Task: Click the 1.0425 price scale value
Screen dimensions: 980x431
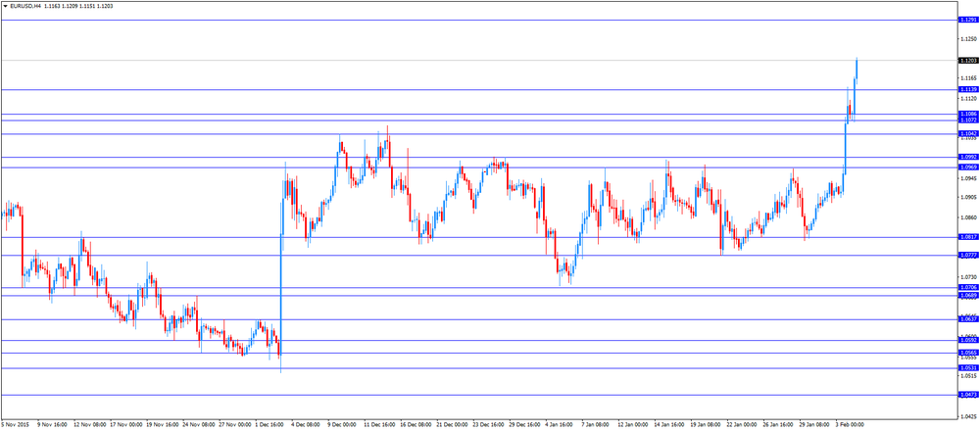Action: (969, 416)
